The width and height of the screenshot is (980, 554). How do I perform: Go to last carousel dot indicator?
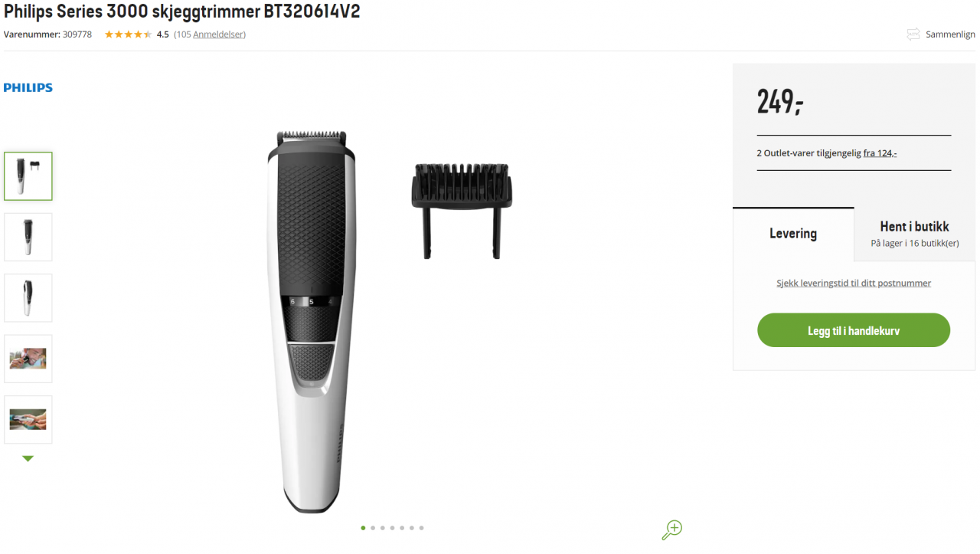(x=421, y=528)
